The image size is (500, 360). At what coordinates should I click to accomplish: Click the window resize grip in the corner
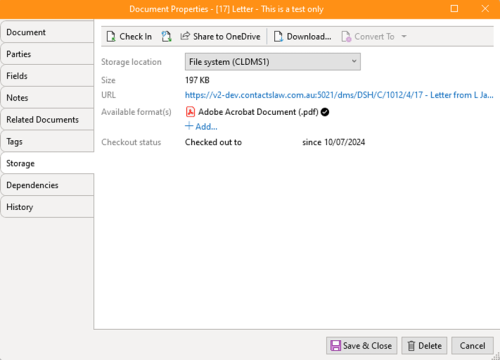tap(496, 356)
